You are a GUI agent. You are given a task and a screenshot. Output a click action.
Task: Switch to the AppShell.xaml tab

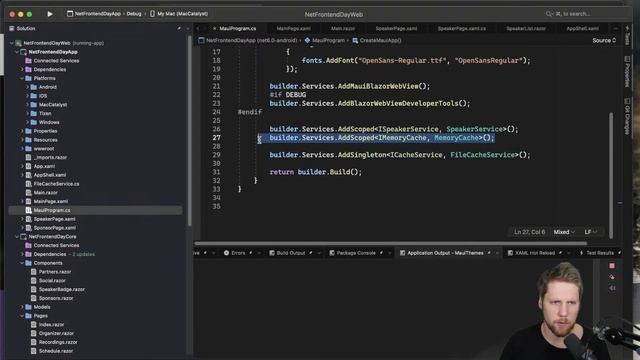(582, 29)
